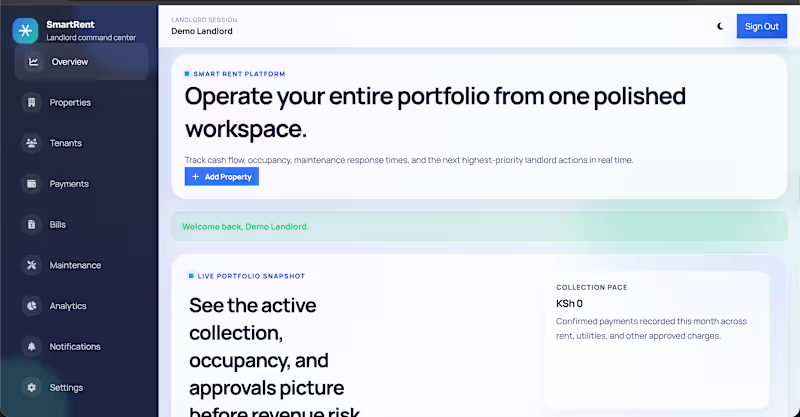Click the Overview chart icon in sidebar
Screen dimensions: 800x417
[34, 62]
